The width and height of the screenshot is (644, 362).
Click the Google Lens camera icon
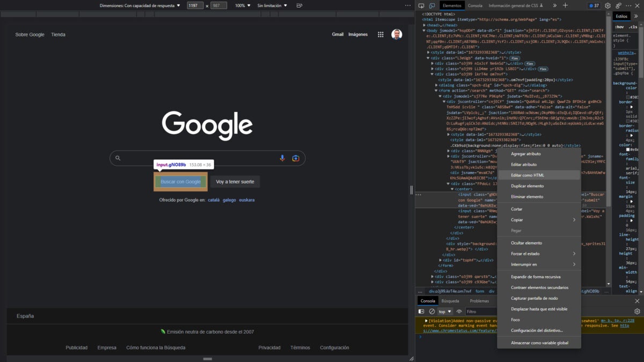pyautogui.click(x=295, y=158)
